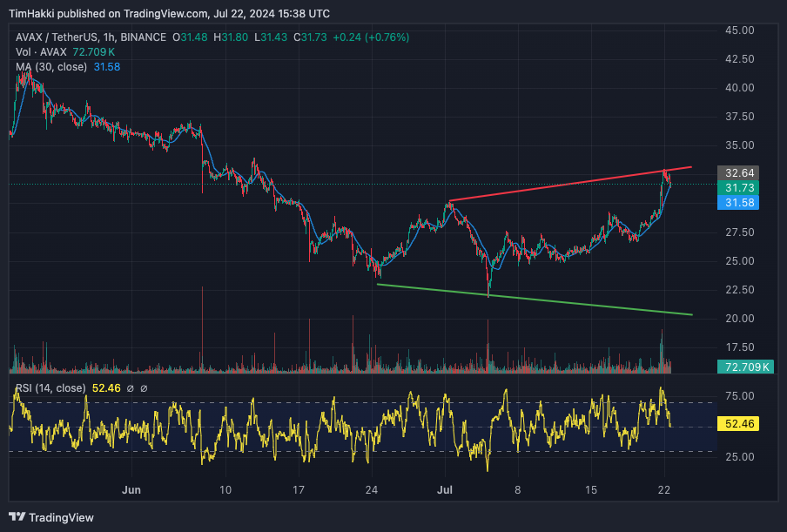The image size is (787, 532).
Task: Click the Jun label on time axis
Action: tap(130, 489)
